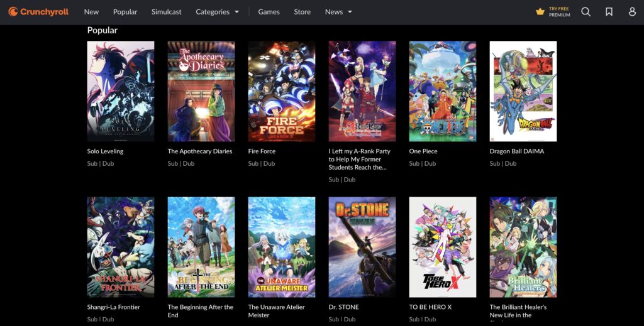The height and width of the screenshot is (326, 644).
Task: Open the watchlist bookmark icon
Action: [x=609, y=12]
